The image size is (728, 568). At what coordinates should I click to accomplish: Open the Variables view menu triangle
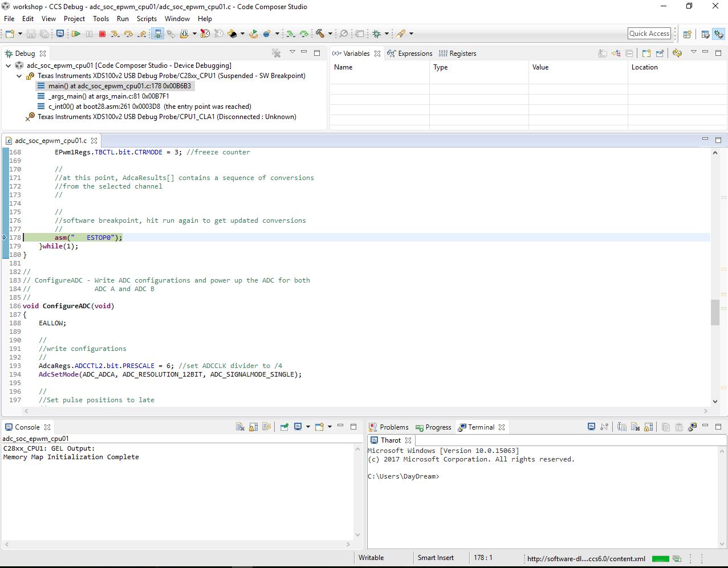(x=693, y=52)
